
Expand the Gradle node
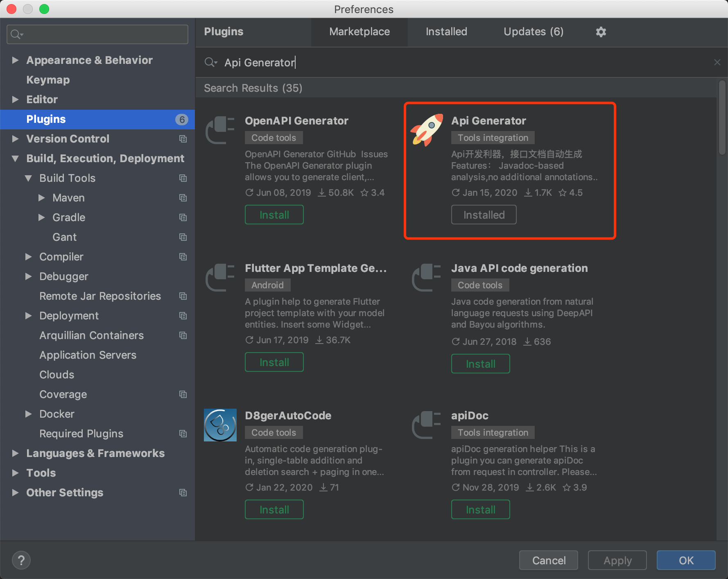coord(41,217)
